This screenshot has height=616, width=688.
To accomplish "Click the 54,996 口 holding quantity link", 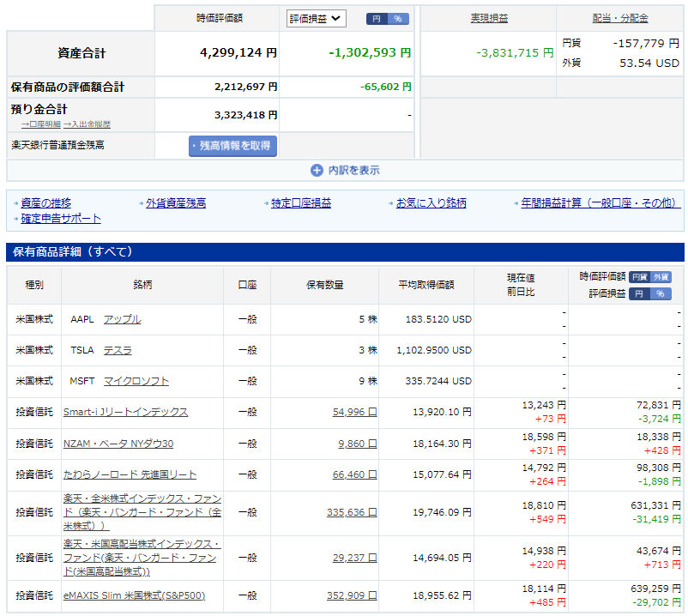I will 354,412.
